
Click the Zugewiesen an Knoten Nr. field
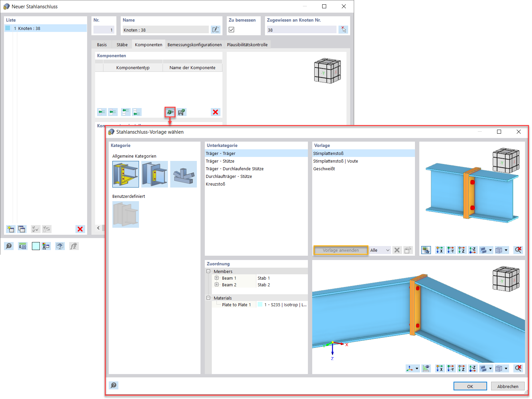[301, 30]
